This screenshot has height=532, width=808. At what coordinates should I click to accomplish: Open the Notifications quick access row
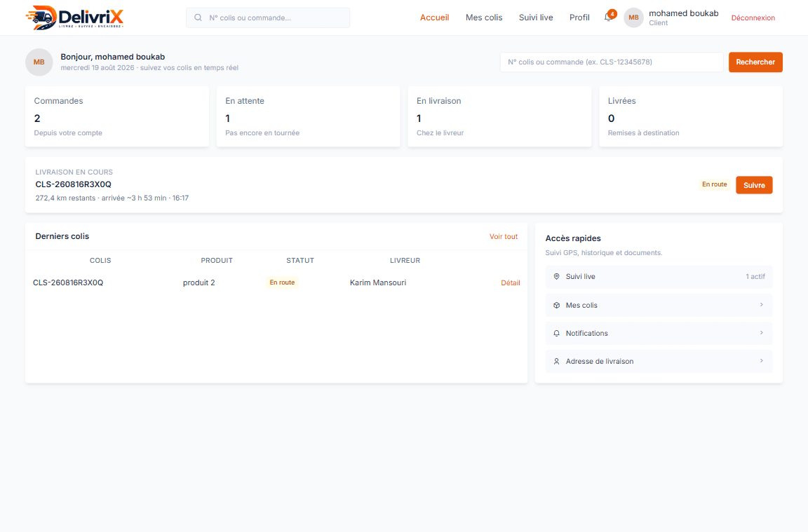click(659, 333)
